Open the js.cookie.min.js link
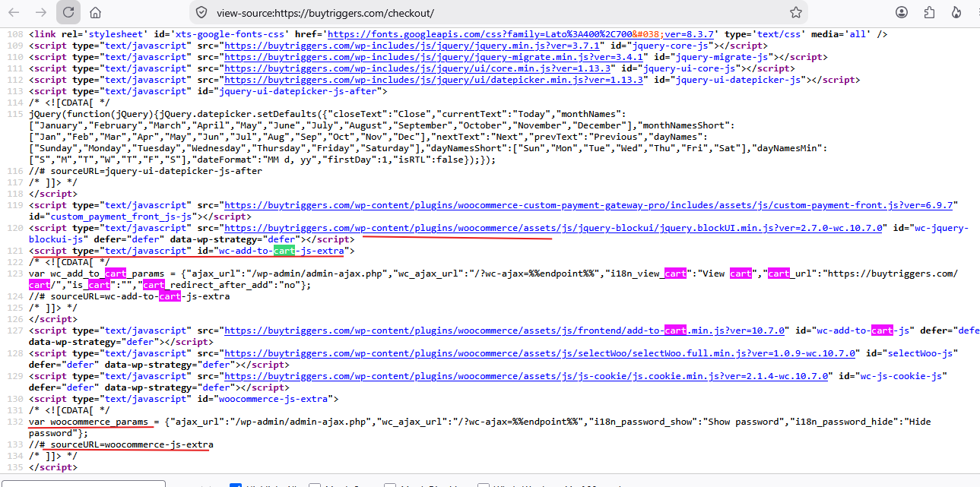 pos(527,376)
